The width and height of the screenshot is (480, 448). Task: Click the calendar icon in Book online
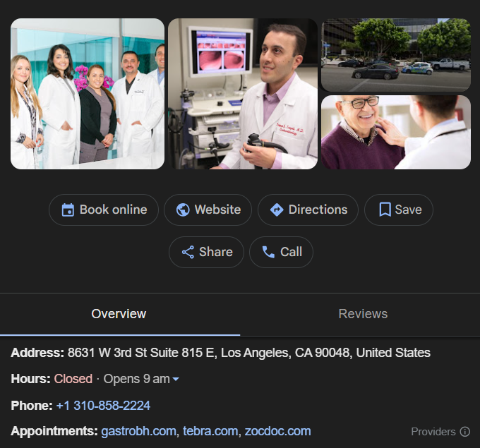(68, 210)
